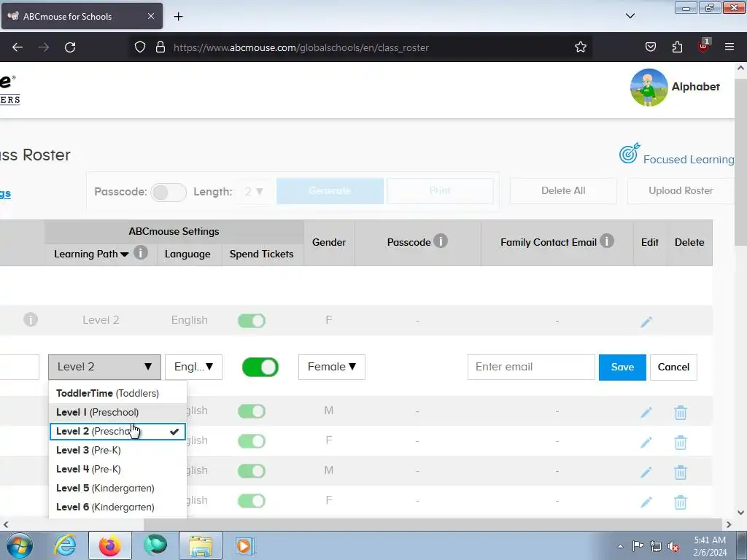Click the site security padlock icon

coord(160,47)
